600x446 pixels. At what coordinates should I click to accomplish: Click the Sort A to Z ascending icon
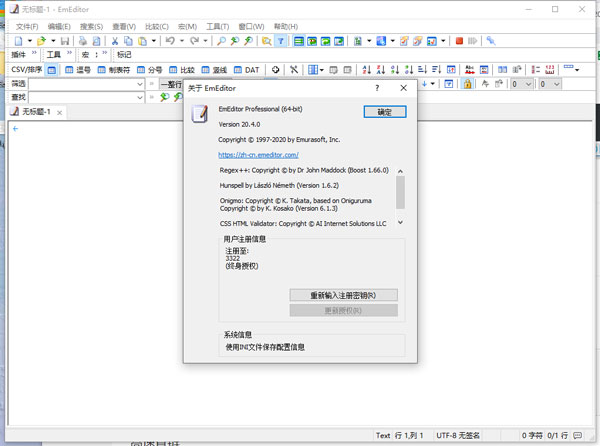pyautogui.click(x=367, y=70)
